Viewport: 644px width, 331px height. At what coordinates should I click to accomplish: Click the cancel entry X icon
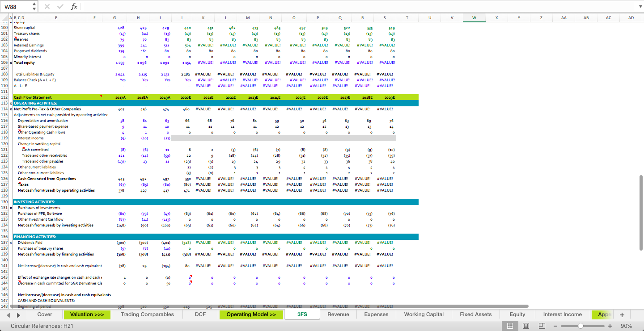click(x=47, y=6)
